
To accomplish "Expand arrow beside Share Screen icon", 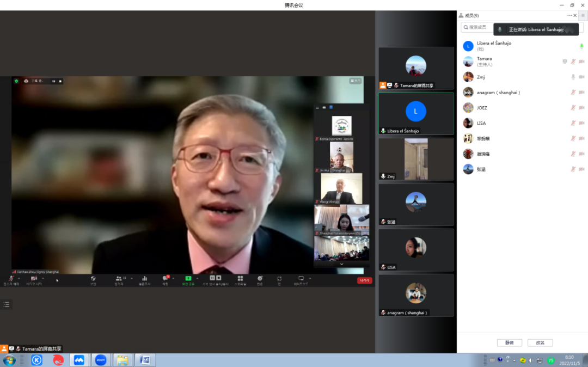I will pyautogui.click(x=197, y=278).
